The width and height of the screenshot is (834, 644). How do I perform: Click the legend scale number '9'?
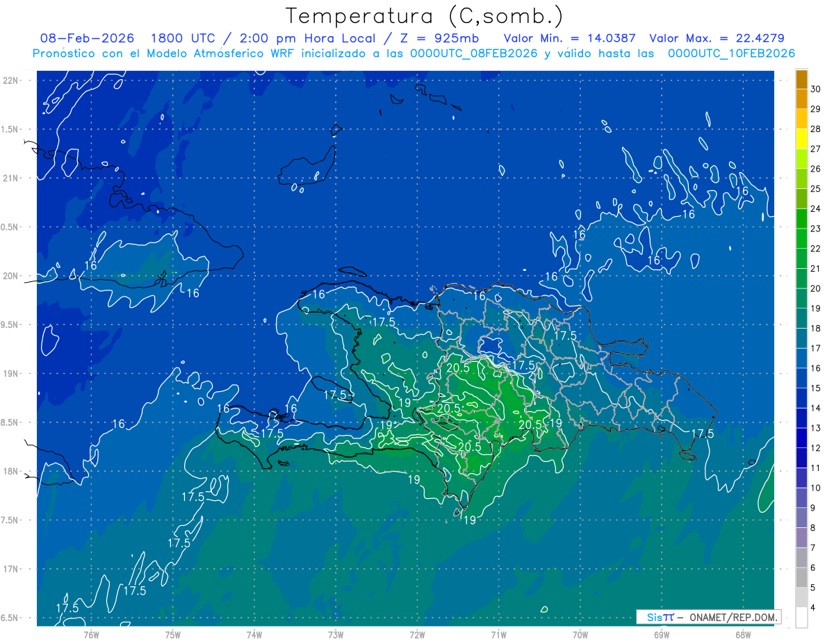click(814, 508)
